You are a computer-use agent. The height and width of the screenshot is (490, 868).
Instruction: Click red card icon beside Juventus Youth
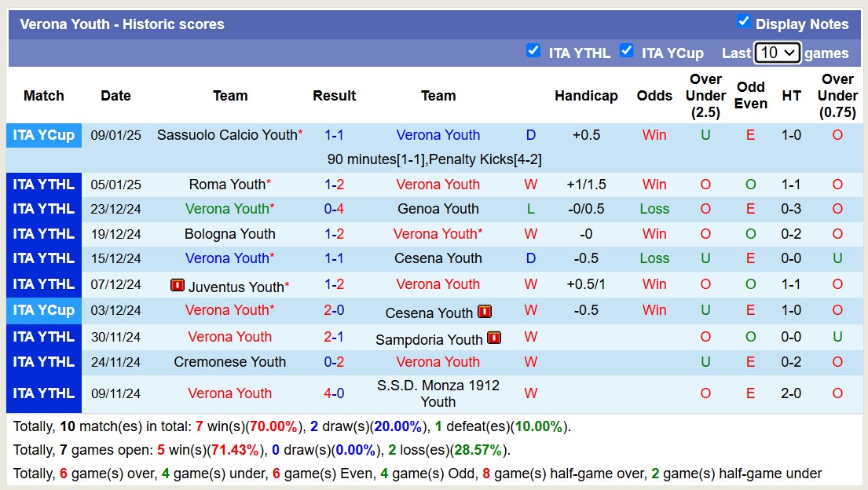(178, 285)
